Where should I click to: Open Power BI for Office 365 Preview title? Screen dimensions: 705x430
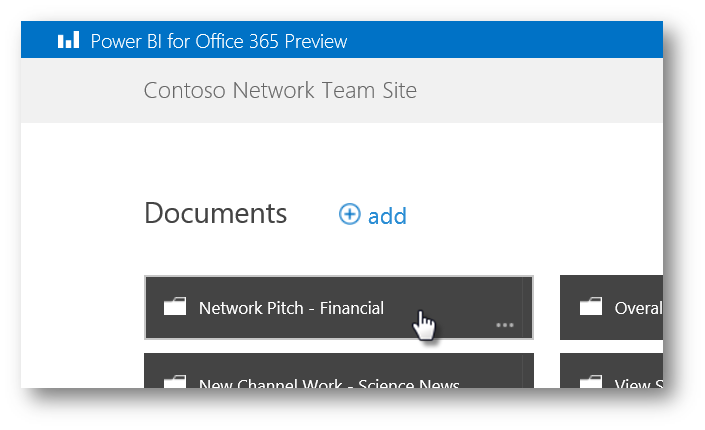pyautogui.click(x=219, y=41)
